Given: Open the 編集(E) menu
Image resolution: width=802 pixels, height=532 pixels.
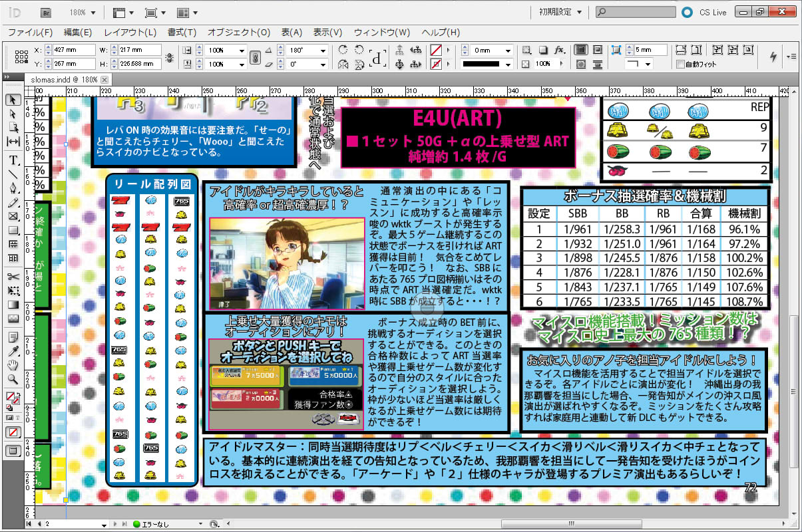Looking at the screenshot, I should 78,32.
